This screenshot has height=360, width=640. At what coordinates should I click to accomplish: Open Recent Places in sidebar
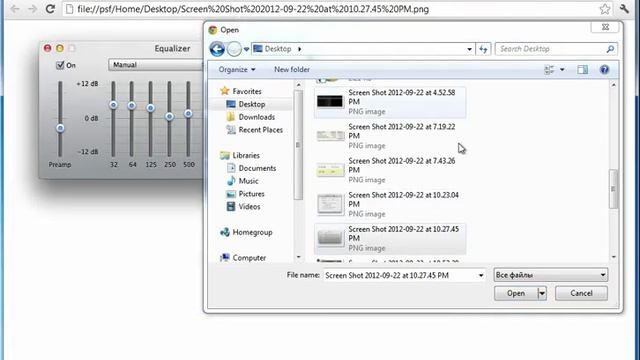(x=260, y=130)
